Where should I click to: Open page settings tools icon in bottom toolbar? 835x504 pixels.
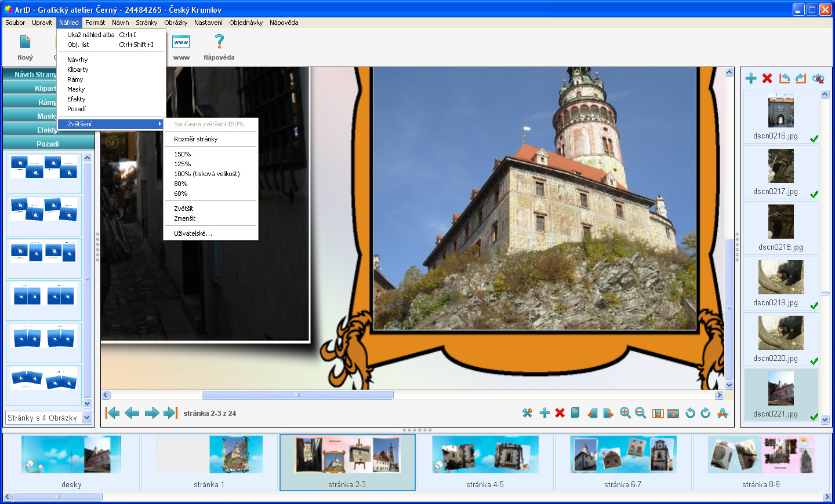point(527,413)
